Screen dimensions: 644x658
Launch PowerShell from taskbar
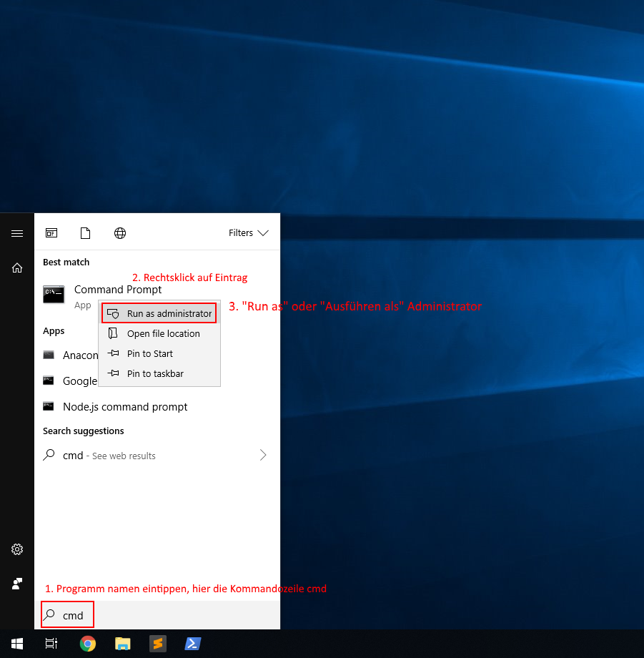point(193,644)
